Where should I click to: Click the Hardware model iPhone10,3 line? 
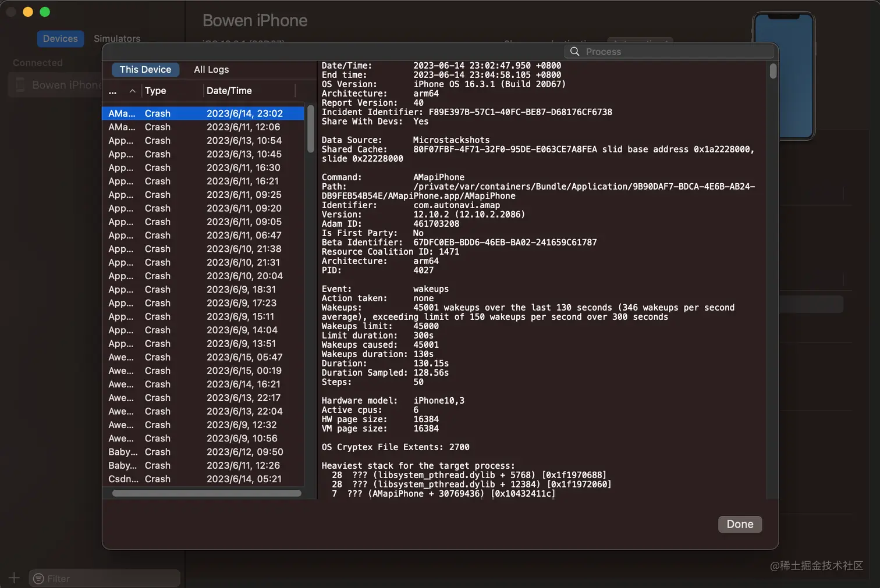(393, 401)
